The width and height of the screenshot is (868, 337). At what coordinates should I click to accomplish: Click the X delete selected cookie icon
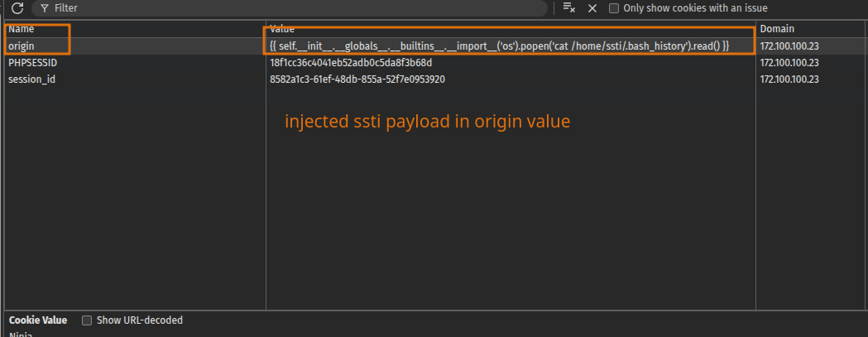tap(592, 8)
